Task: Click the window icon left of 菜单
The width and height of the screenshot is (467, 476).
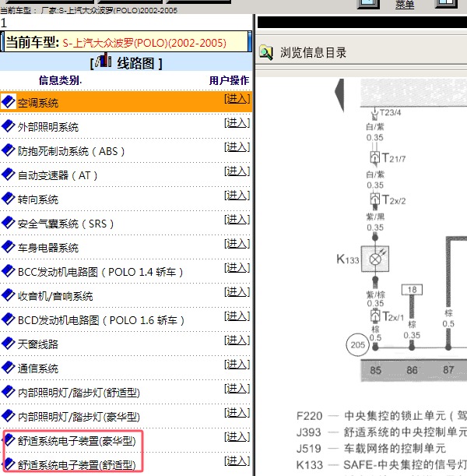Action: (x=368, y=4)
